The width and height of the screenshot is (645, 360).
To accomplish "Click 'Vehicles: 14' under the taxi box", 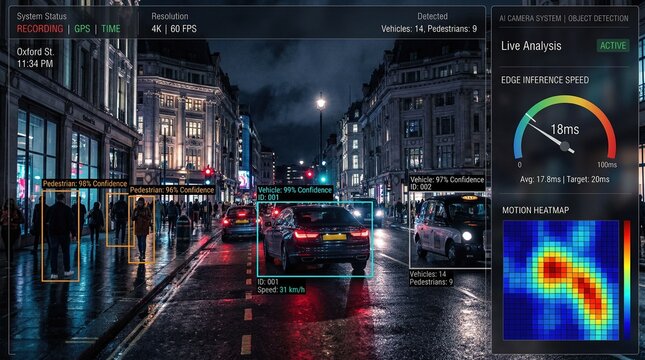I will (x=428, y=274).
